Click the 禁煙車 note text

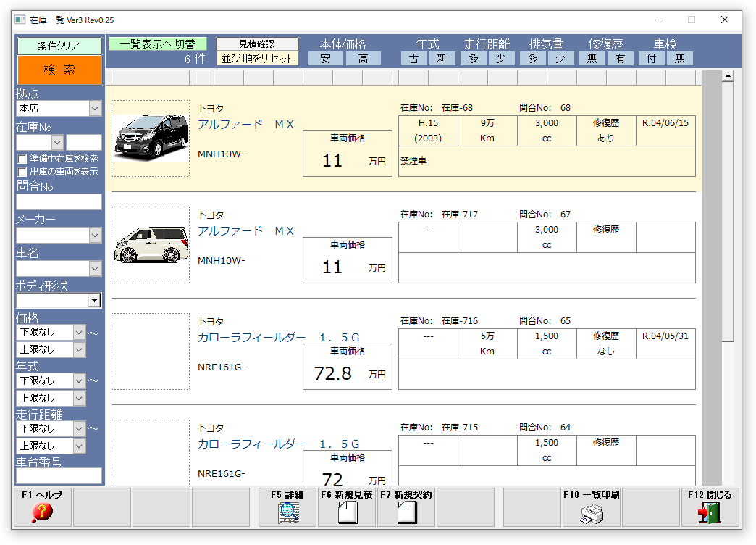click(x=413, y=161)
